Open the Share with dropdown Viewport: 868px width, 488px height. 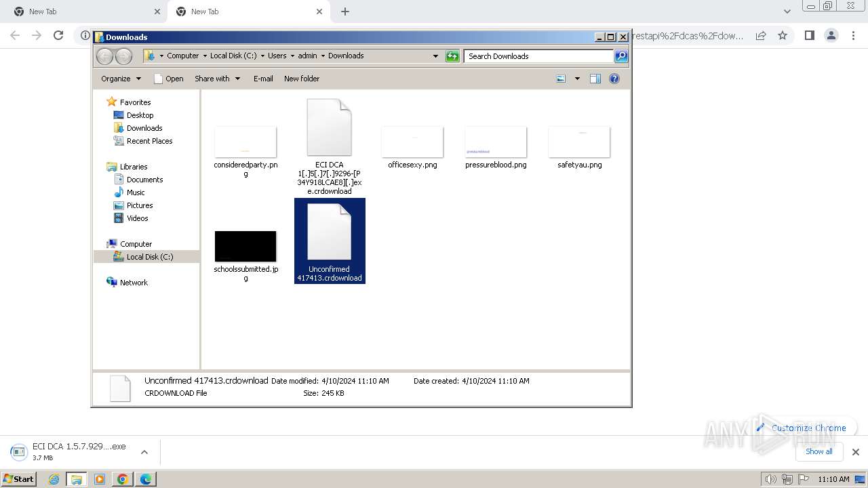point(217,79)
